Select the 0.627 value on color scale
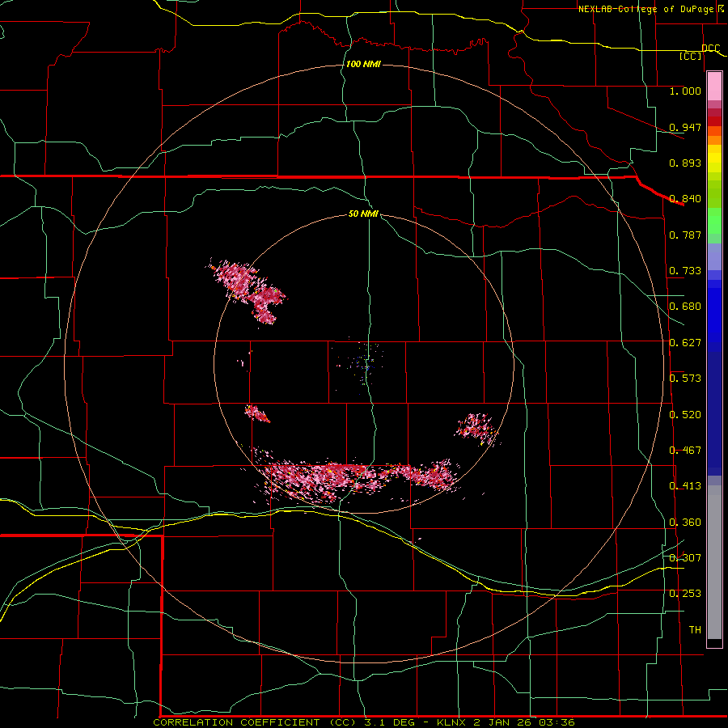The height and width of the screenshot is (728, 728). coord(685,343)
